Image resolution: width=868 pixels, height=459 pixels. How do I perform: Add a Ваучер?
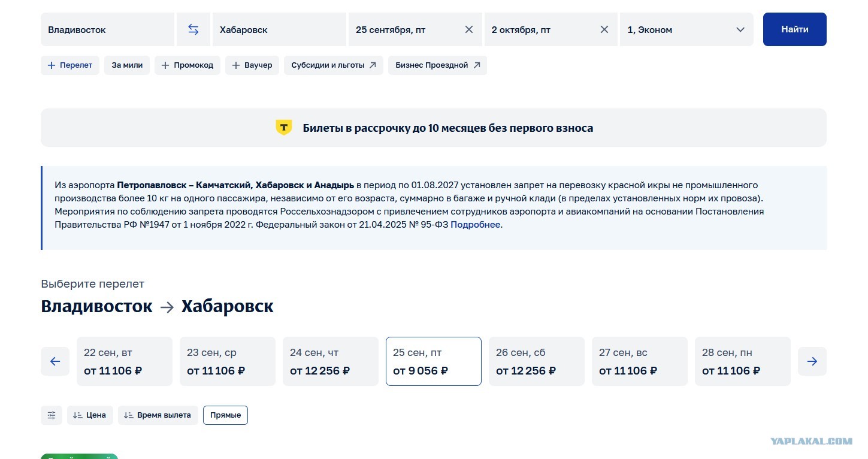(x=252, y=65)
